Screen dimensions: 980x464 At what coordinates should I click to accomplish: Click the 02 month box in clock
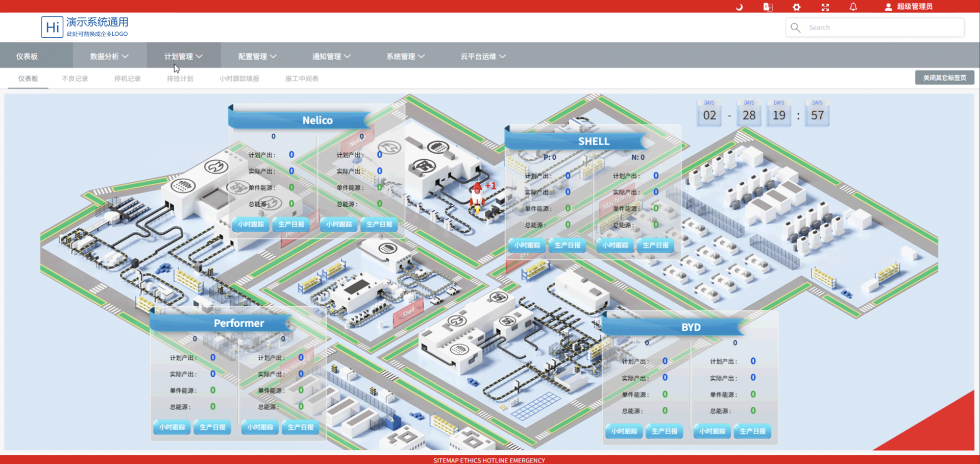coord(709,115)
